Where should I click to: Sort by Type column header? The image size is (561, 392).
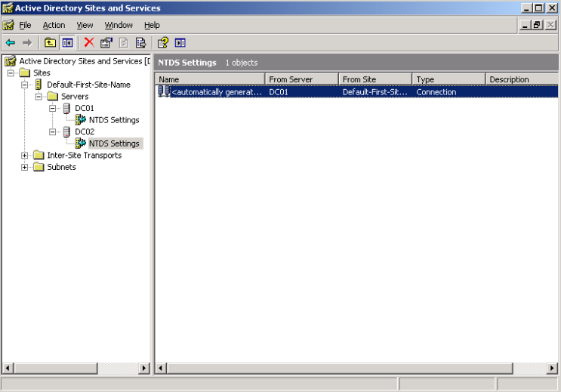[x=449, y=79]
